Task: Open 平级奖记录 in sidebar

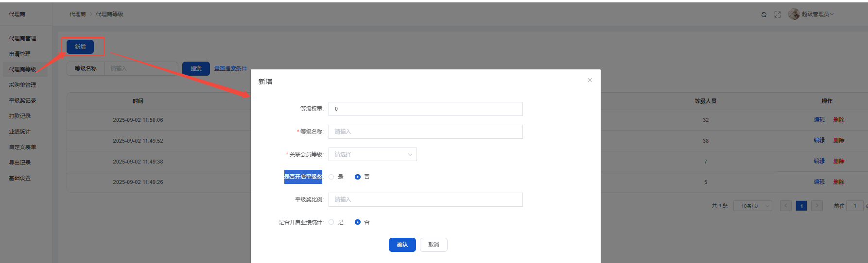Action: pyautogui.click(x=22, y=100)
